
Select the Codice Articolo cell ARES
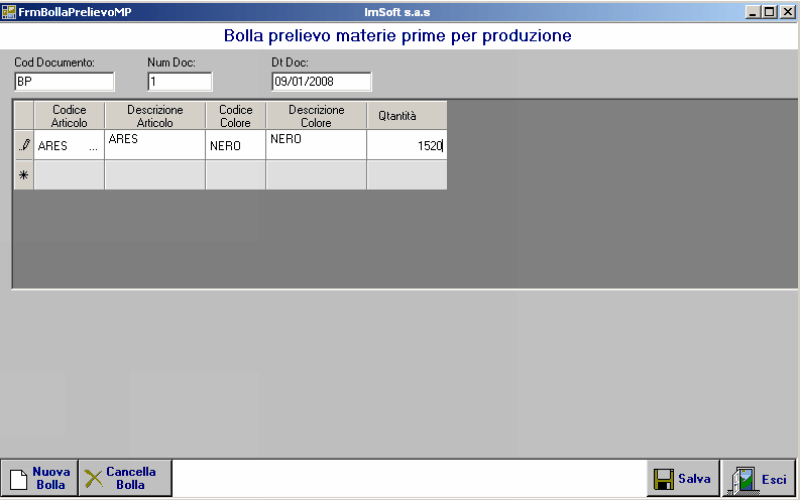[x=69, y=145]
